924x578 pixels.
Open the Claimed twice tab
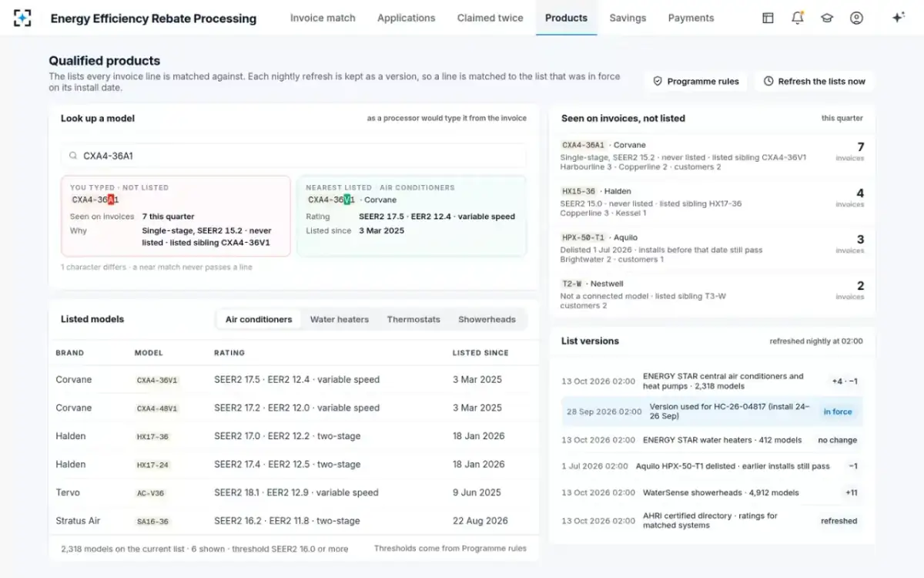[490, 18]
